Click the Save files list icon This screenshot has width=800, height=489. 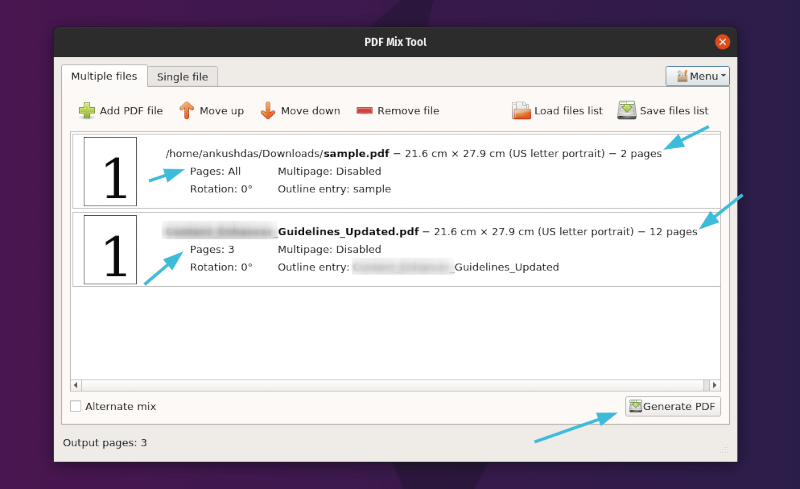[627, 111]
